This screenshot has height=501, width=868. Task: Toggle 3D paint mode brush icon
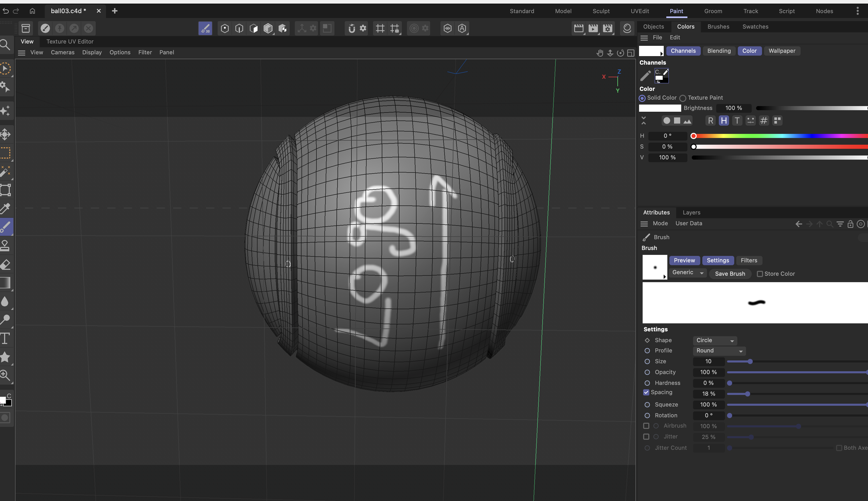pyautogui.click(x=205, y=28)
